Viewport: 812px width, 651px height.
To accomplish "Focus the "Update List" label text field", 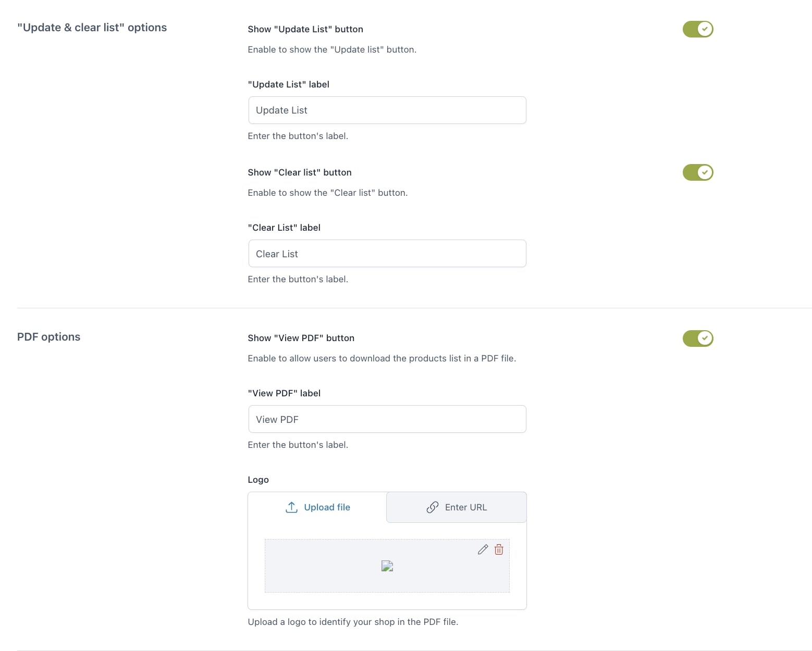I will click(387, 110).
